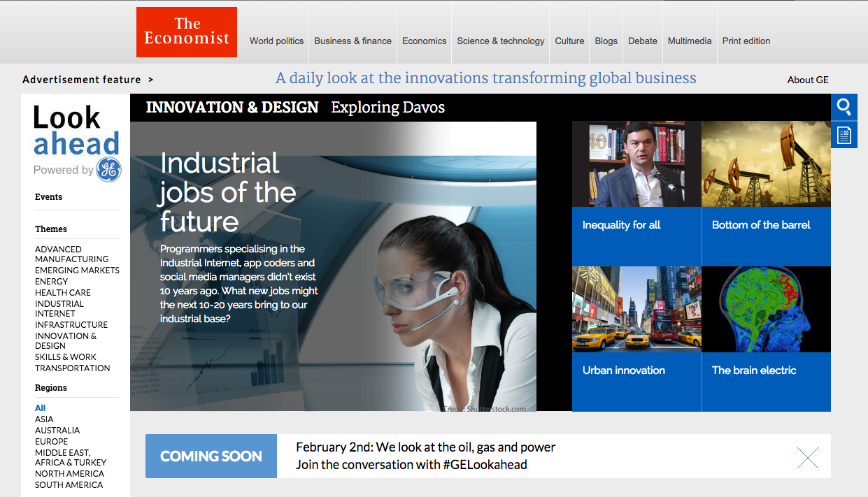Click the daily look innovations tagline
The image size is (868, 497).
click(486, 78)
